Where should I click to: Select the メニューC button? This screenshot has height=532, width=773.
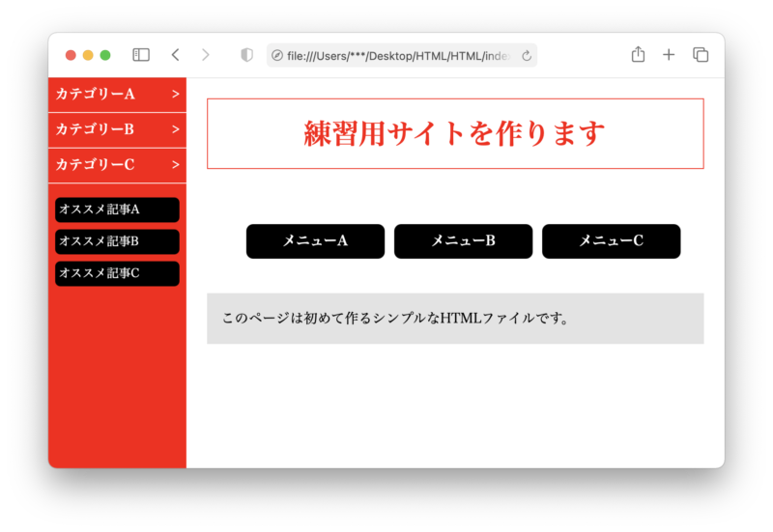pos(612,241)
